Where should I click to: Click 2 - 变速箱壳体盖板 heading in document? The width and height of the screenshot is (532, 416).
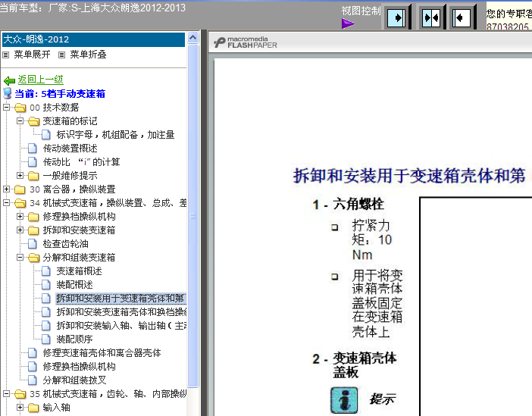click(355, 365)
